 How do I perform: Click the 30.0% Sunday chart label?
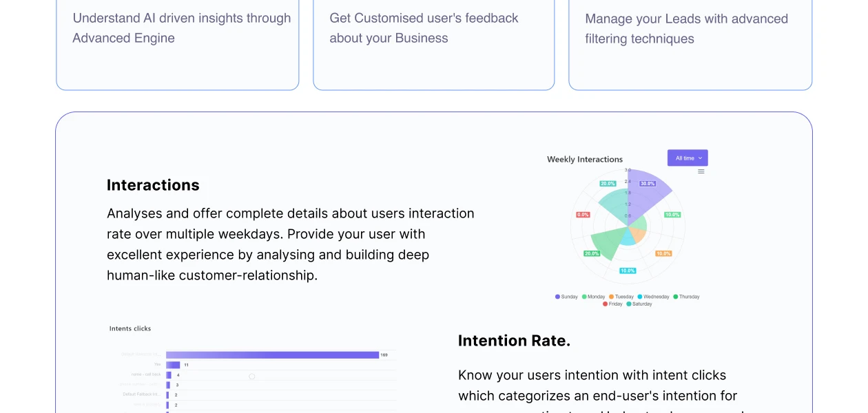(x=648, y=184)
